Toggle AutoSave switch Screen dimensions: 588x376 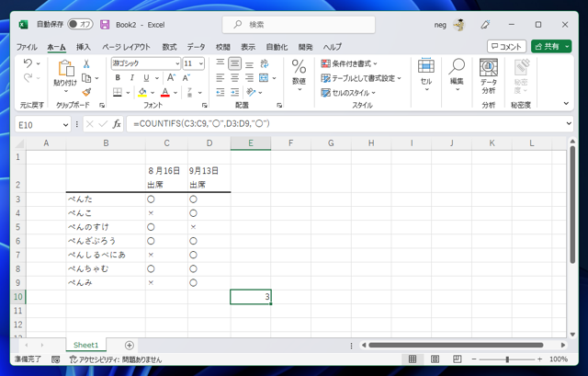point(80,25)
